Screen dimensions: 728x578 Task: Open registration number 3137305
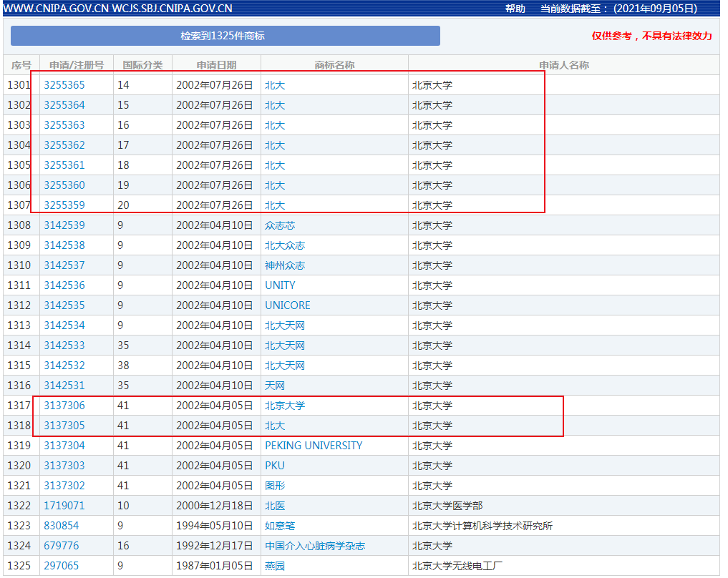(x=64, y=425)
